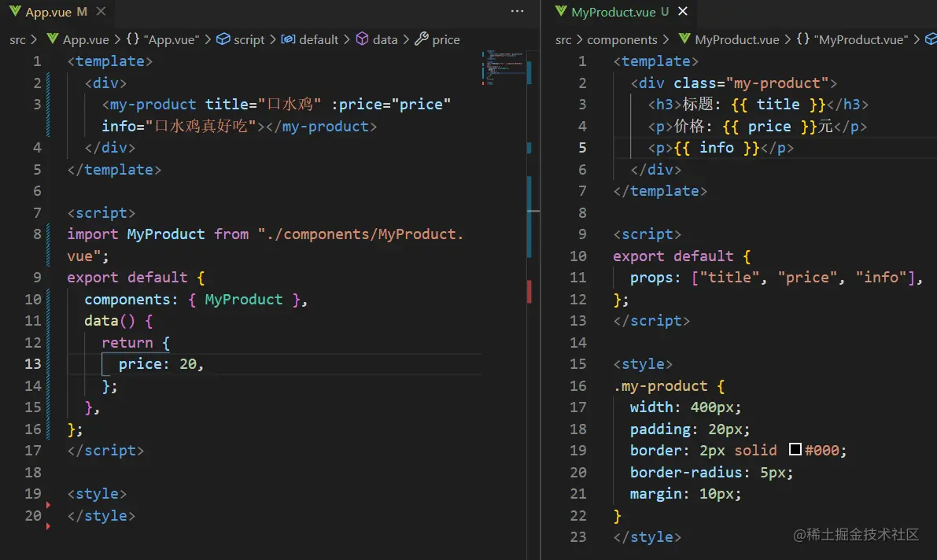
Task: Click '{{ info }}' in MyProduct.vue
Action: [x=717, y=148]
